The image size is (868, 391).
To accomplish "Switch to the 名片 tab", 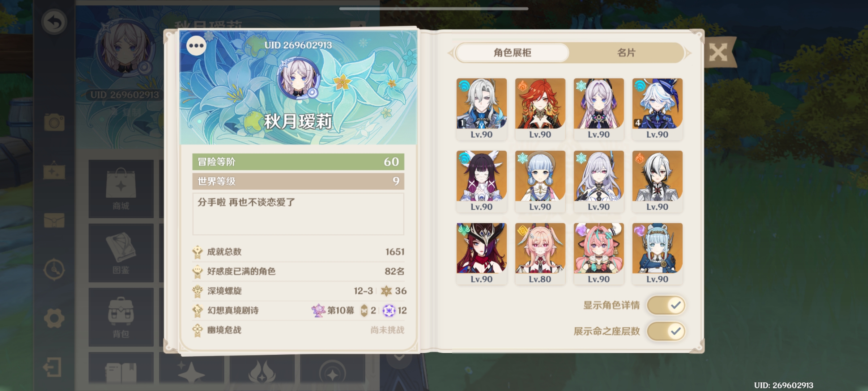I will tap(626, 53).
